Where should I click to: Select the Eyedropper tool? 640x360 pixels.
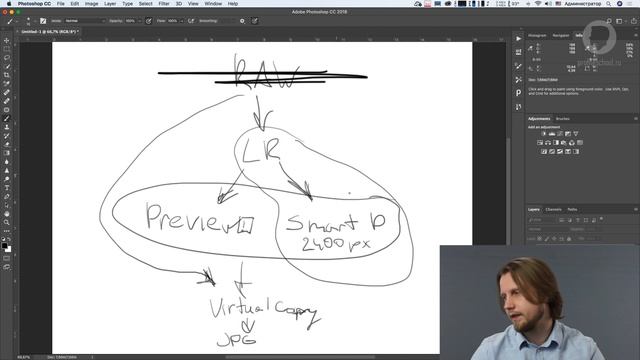click(x=7, y=84)
